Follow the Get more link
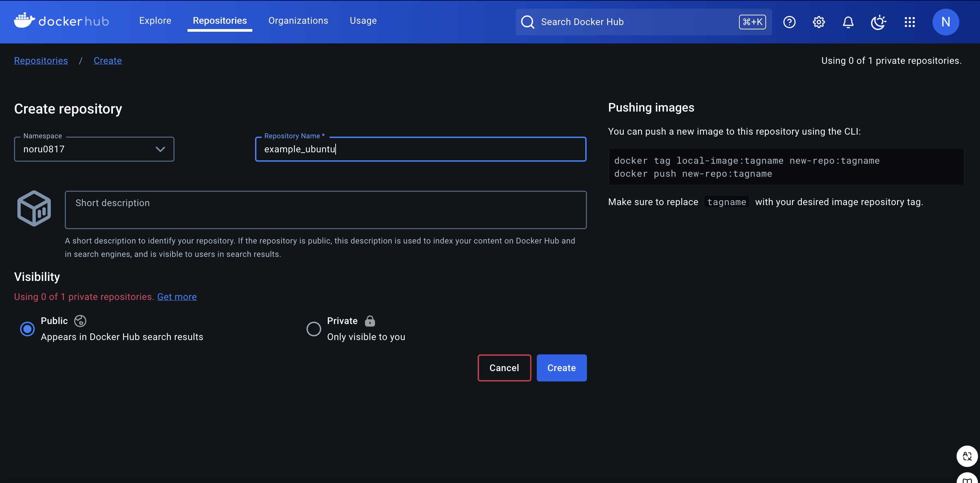Viewport: 980px width, 483px height. point(176,297)
